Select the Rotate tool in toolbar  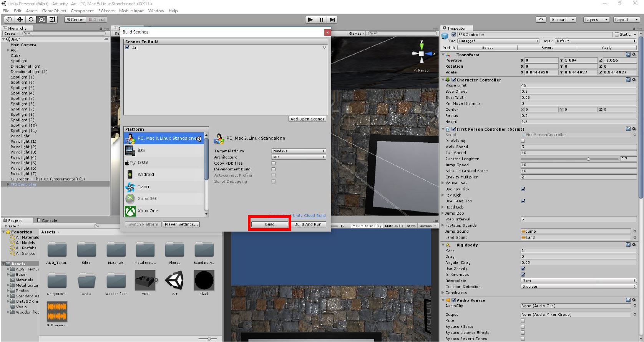click(31, 20)
